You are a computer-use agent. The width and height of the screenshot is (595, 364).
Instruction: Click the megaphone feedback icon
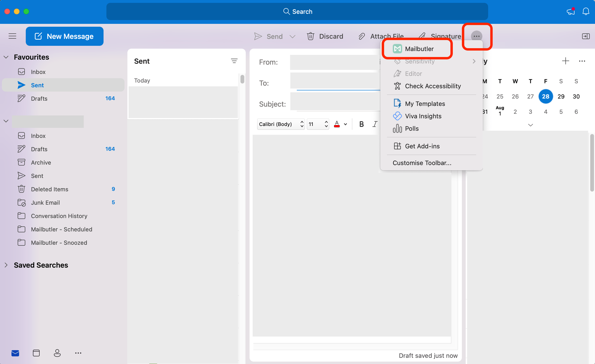click(571, 11)
